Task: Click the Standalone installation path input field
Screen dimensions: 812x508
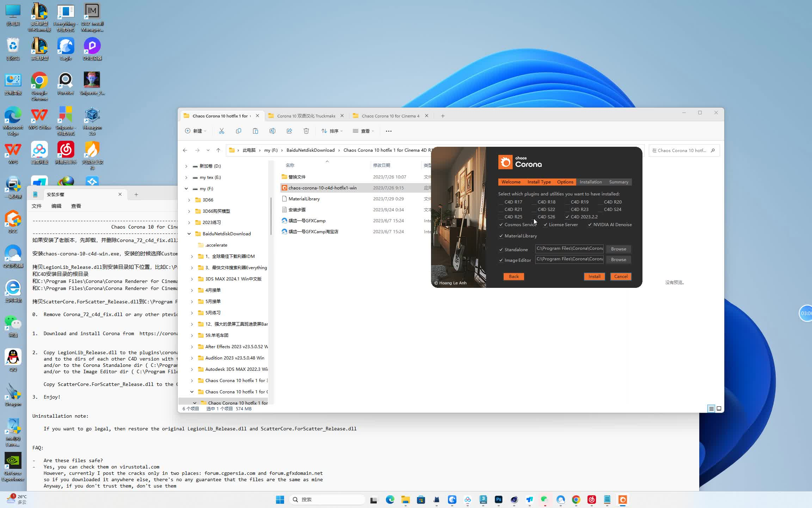Action: [x=570, y=248]
